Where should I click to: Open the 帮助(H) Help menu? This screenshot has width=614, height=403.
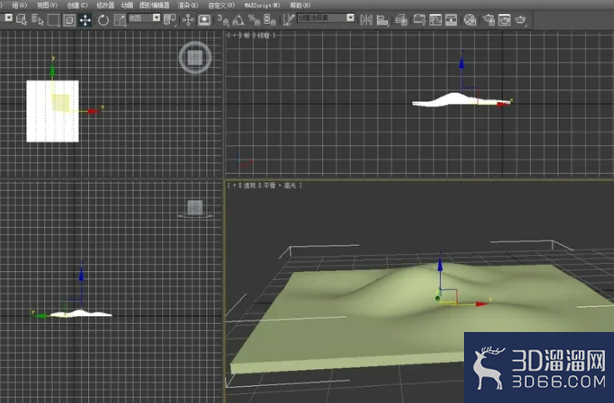300,5
